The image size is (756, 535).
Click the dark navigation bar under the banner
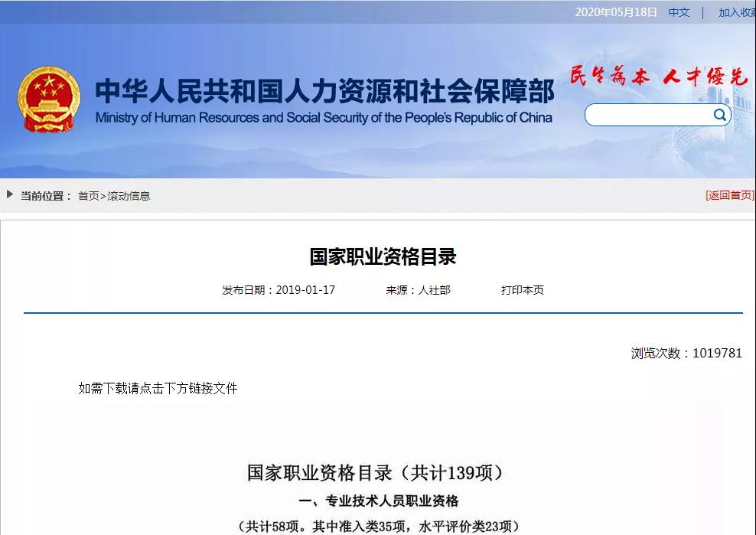click(378, 170)
